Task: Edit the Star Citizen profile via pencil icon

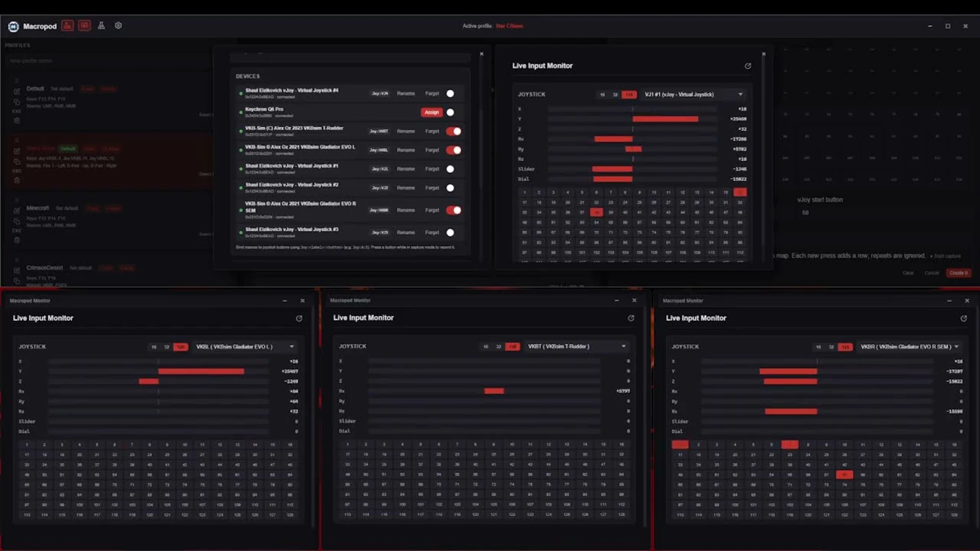Action: tap(17, 151)
